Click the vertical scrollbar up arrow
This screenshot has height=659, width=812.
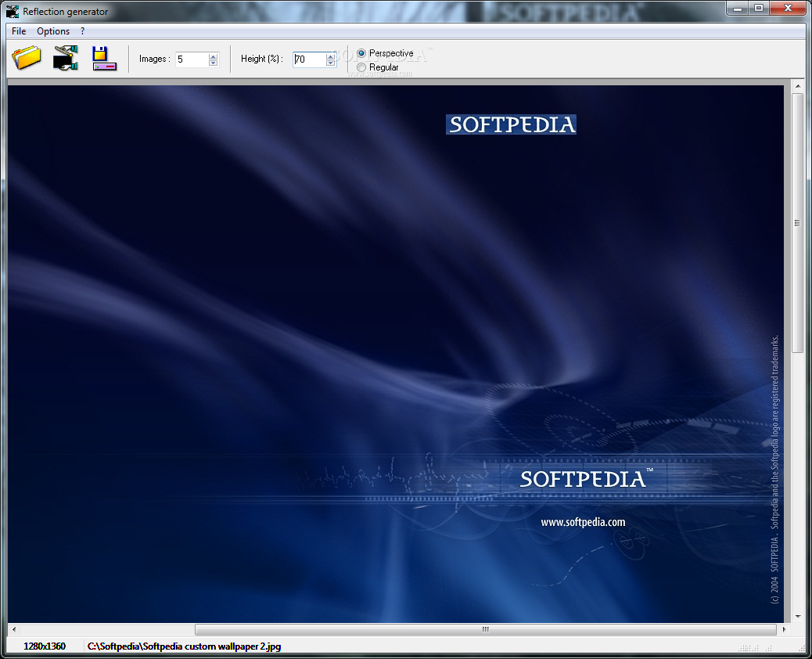pos(797,86)
